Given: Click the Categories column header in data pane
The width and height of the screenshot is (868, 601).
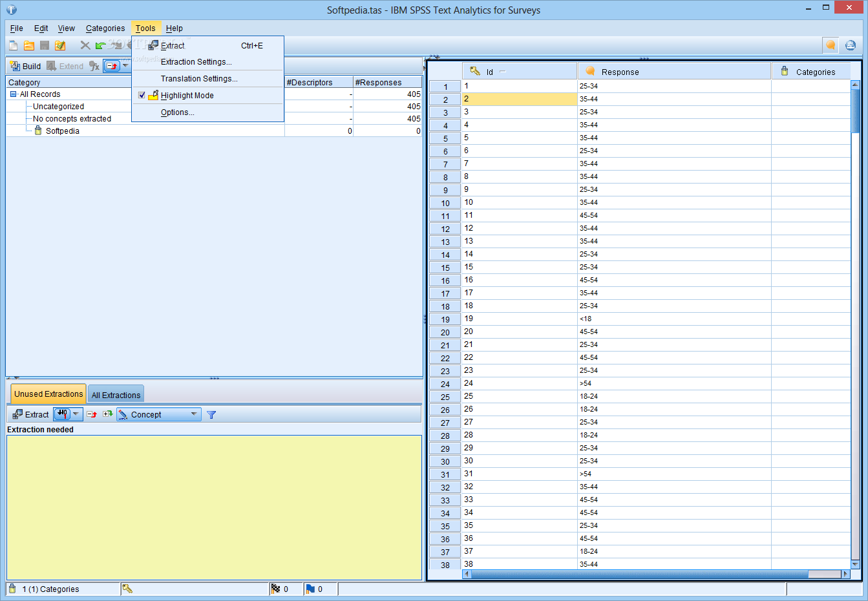Looking at the screenshot, I should point(811,72).
